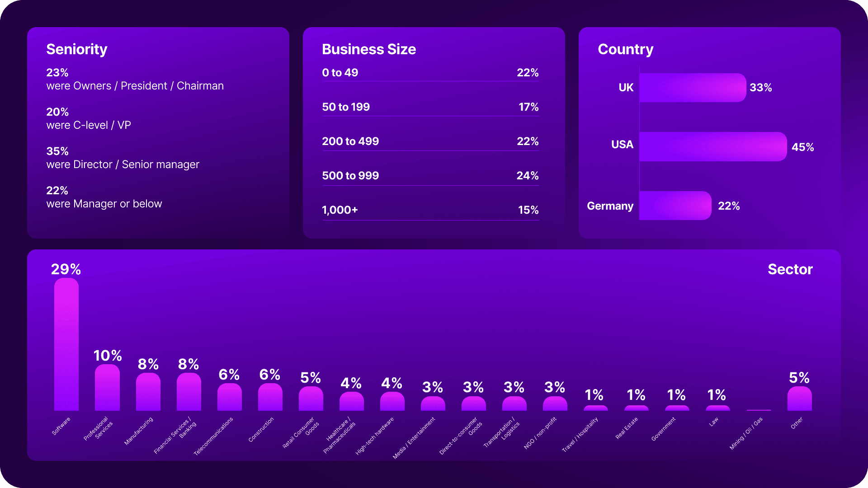Select the Telecommunications bar showing 6%
Screen dimensions: 868x488
click(x=229, y=395)
